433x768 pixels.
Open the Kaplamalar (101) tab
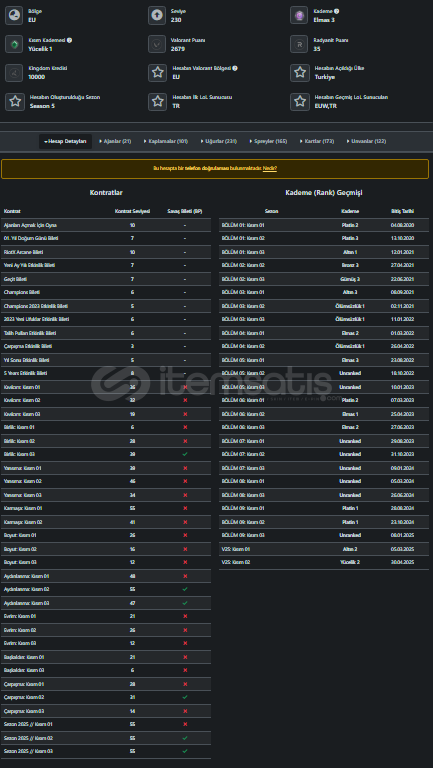(166, 142)
